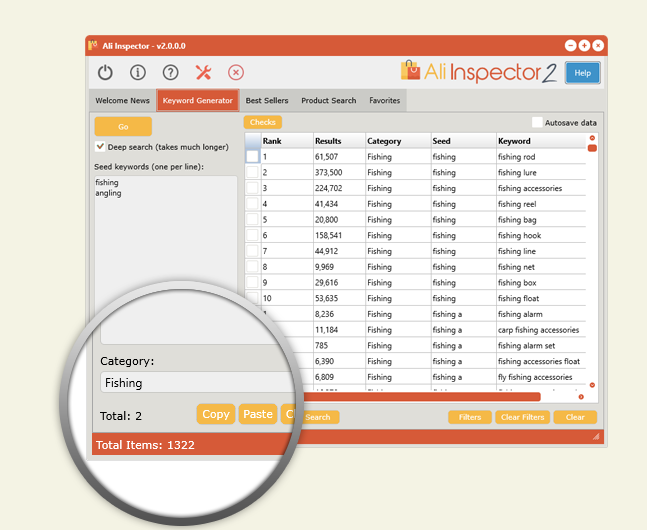The height and width of the screenshot is (530, 647).
Task: Toggle the Deep search checkbox
Action: tap(100, 147)
